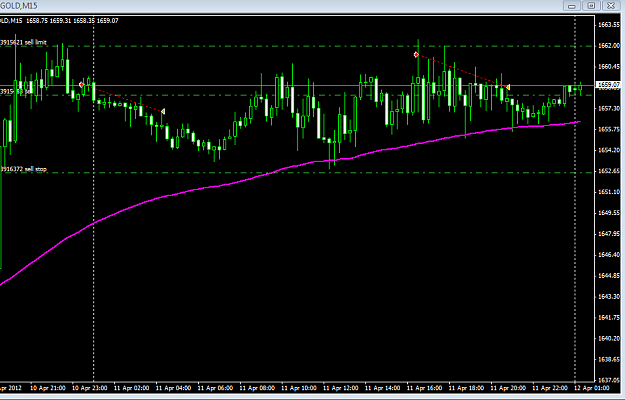The image size is (625, 400).
Task: Click the 1640.20 price scale label
Action: coord(609,338)
